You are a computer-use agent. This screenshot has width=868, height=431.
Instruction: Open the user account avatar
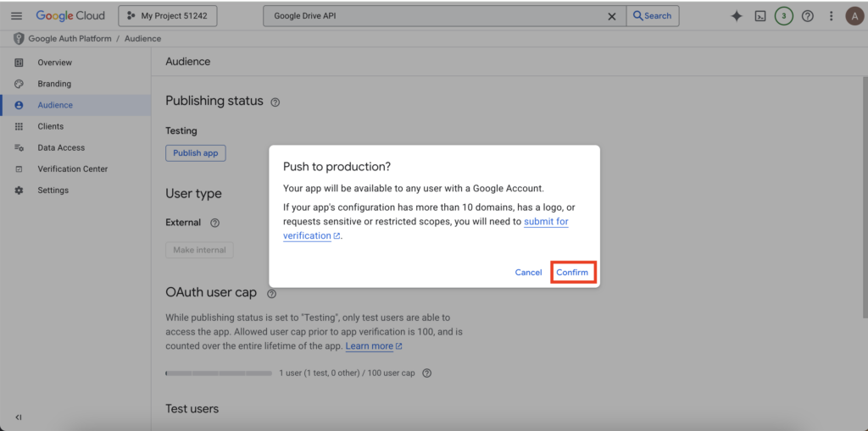(854, 16)
